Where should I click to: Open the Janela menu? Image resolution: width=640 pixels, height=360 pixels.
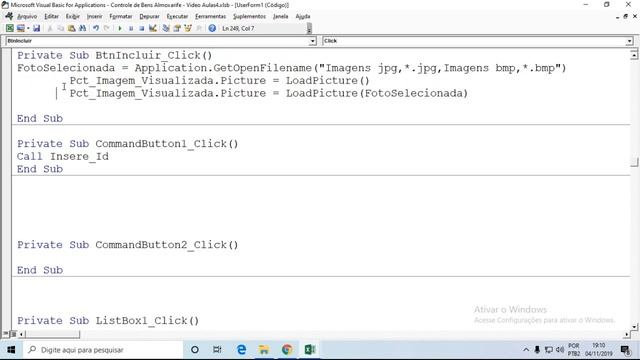point(280,16)
